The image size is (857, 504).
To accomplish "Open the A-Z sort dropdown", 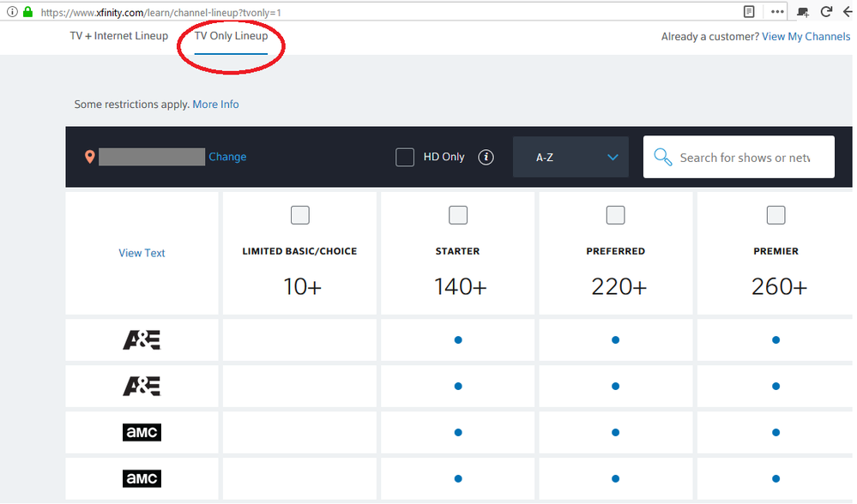I will click(570, 158).
